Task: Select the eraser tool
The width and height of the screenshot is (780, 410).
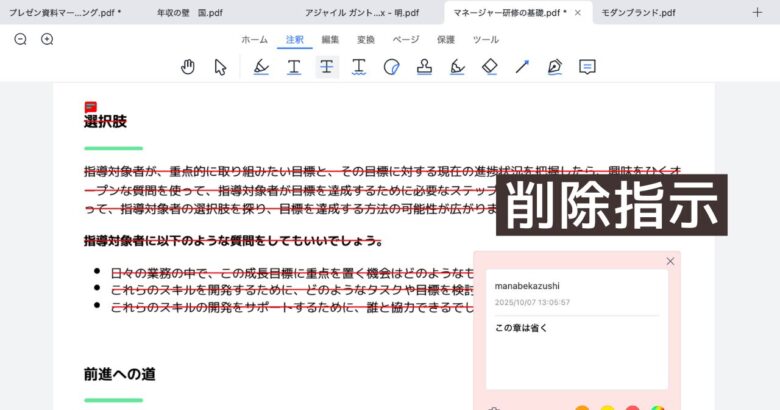Action: (489, 67)
